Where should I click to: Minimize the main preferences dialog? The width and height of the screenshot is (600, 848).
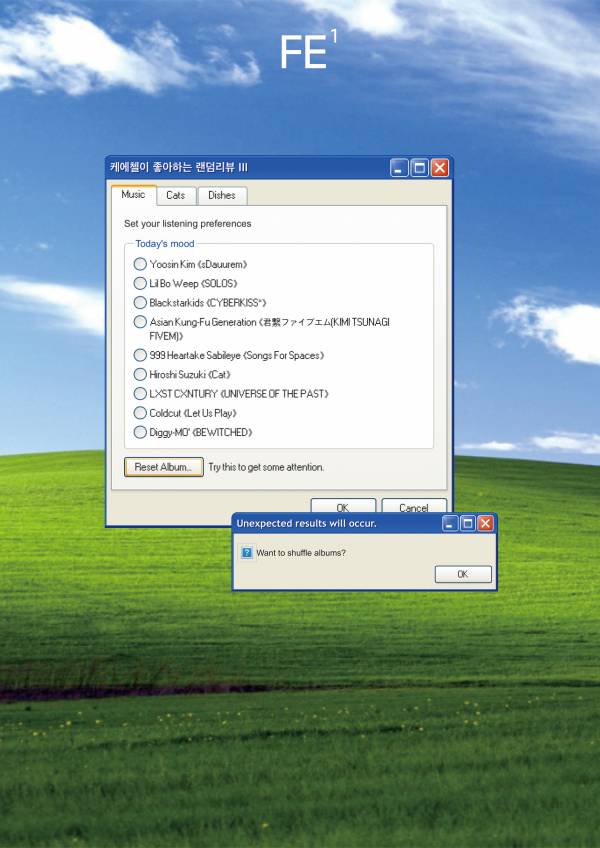click(399, 168)
